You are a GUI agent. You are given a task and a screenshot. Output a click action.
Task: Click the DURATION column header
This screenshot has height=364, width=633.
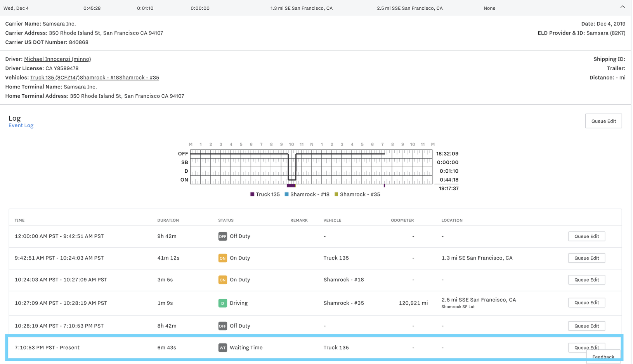[168, 220]
